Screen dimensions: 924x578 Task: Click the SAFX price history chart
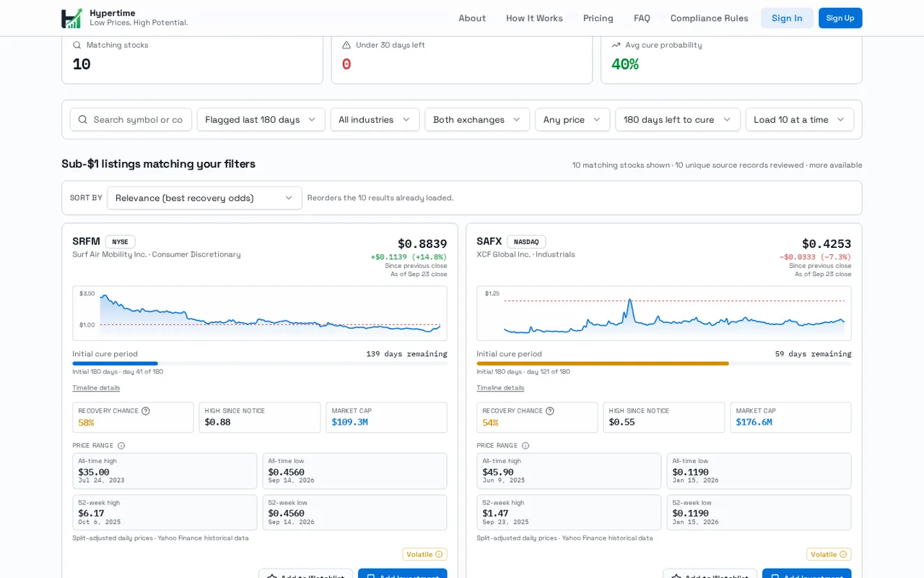pos(664,314)
